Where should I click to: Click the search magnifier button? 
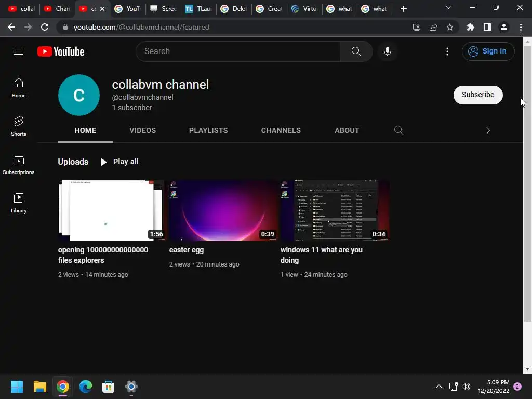click(x=356, y=51)
